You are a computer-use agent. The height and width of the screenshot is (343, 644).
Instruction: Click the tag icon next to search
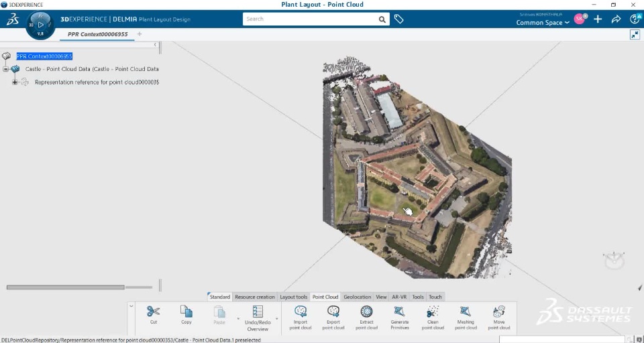(398, 19)
